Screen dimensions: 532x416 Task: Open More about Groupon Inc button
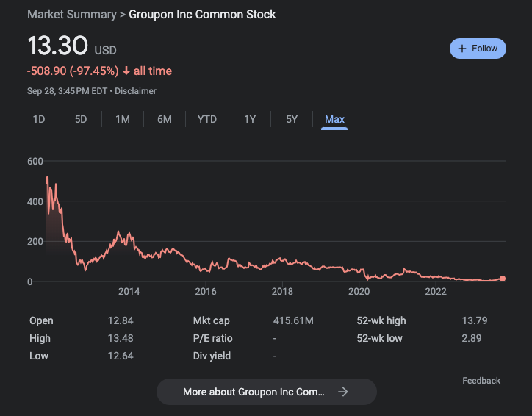(x=267, y=392)
